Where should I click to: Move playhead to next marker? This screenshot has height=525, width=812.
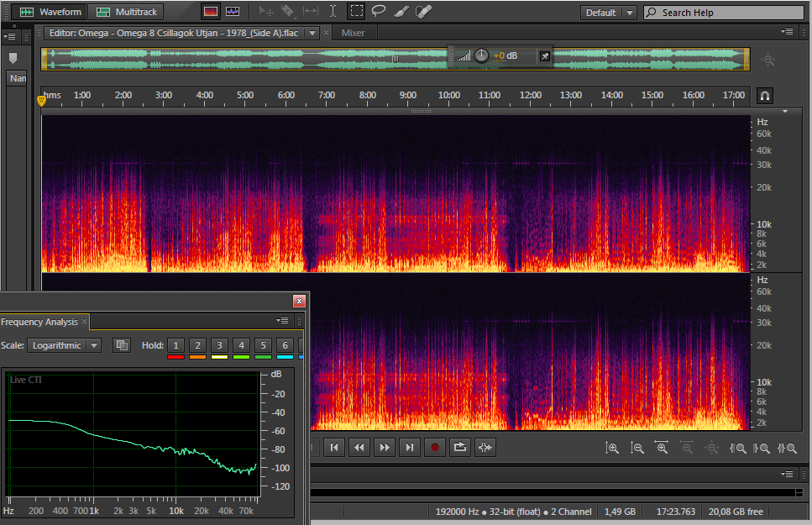tap(410, 447)
